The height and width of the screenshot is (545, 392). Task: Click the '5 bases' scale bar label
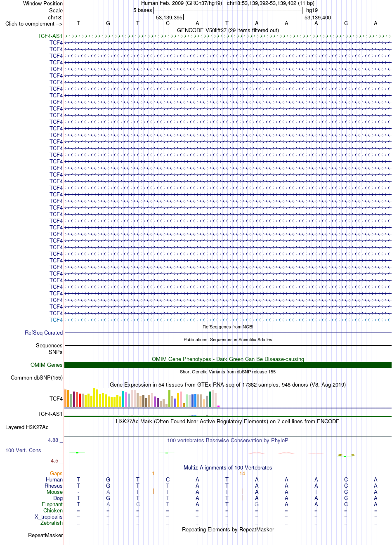click(x=142, y=10)
